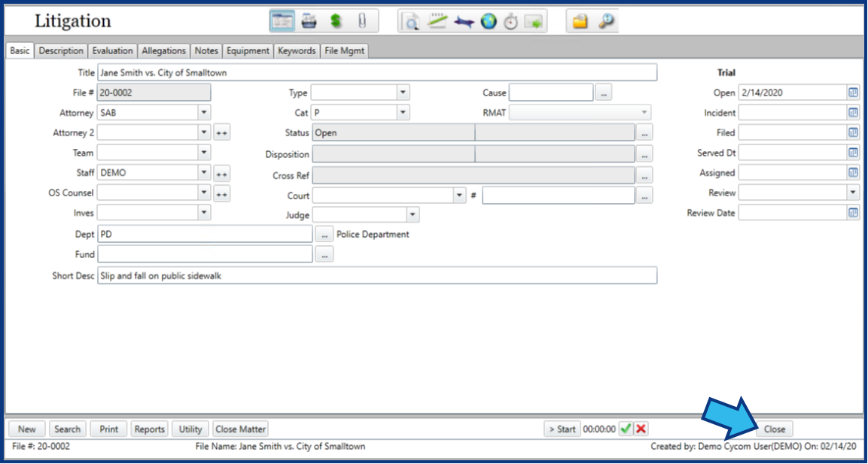Open the notepad with pencil icon
This screenshot has height=464, width=868.
point(438,22)
